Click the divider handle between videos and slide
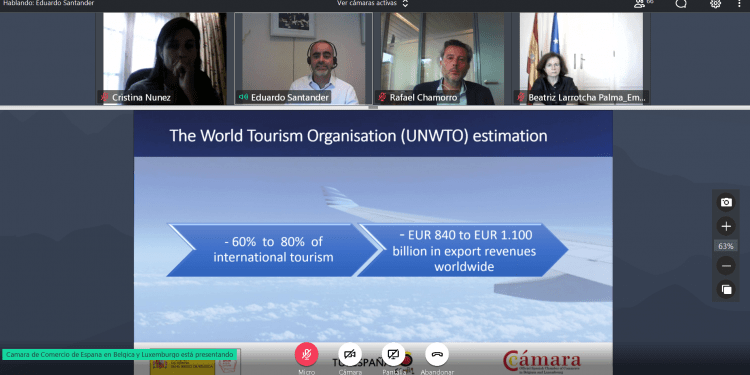Viewport: 750px width, 375px height. pos(374,108)
